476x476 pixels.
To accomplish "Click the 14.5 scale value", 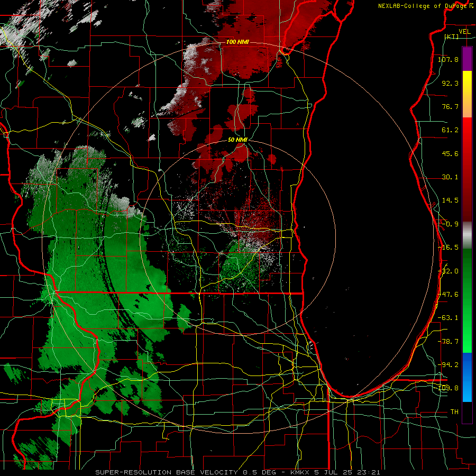I will (x=450, y=200).
